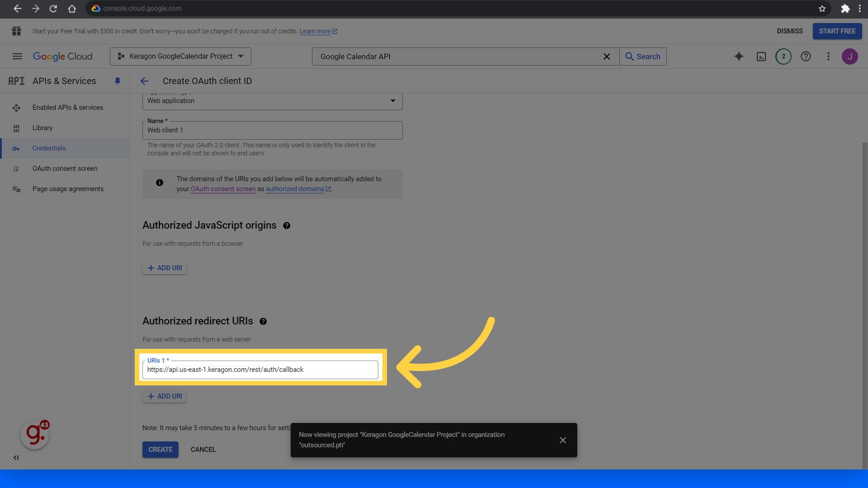The image size is (868, 488).
Task: Collapse the side panel with the bottom arrow
Action: pyautogui.click(x=16, y=458)
